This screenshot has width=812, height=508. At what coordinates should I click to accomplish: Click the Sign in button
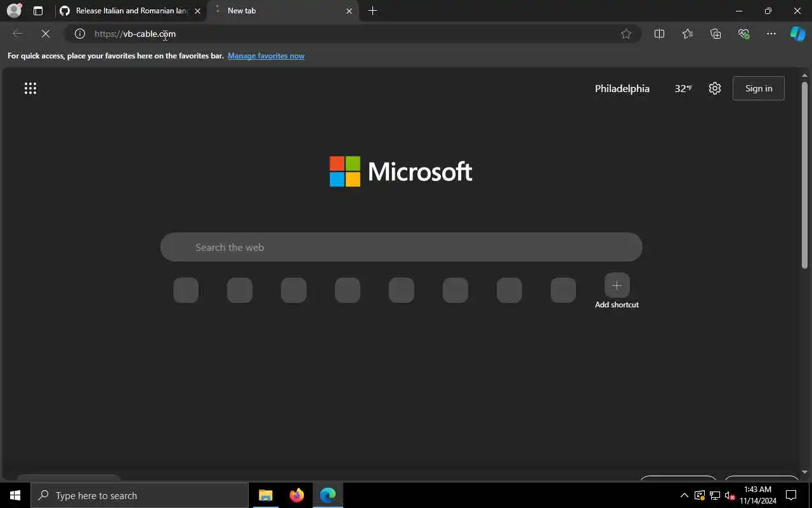(x=759, y=88)
